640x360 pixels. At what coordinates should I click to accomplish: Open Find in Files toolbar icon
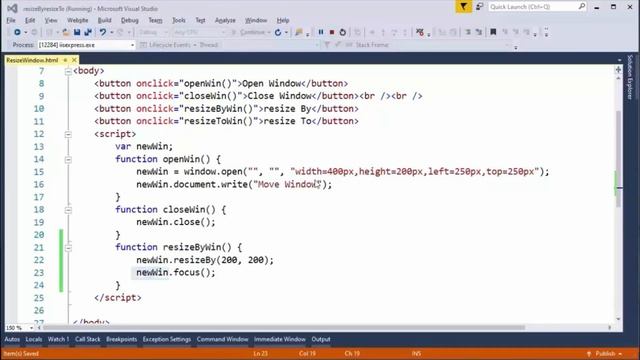[x=299, y=32]
